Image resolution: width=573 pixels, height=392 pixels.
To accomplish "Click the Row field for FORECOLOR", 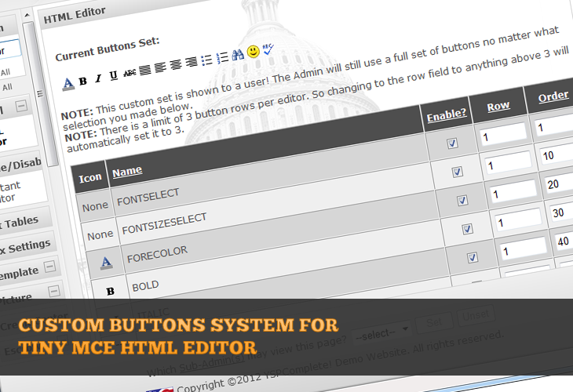I will click(513, 191).
